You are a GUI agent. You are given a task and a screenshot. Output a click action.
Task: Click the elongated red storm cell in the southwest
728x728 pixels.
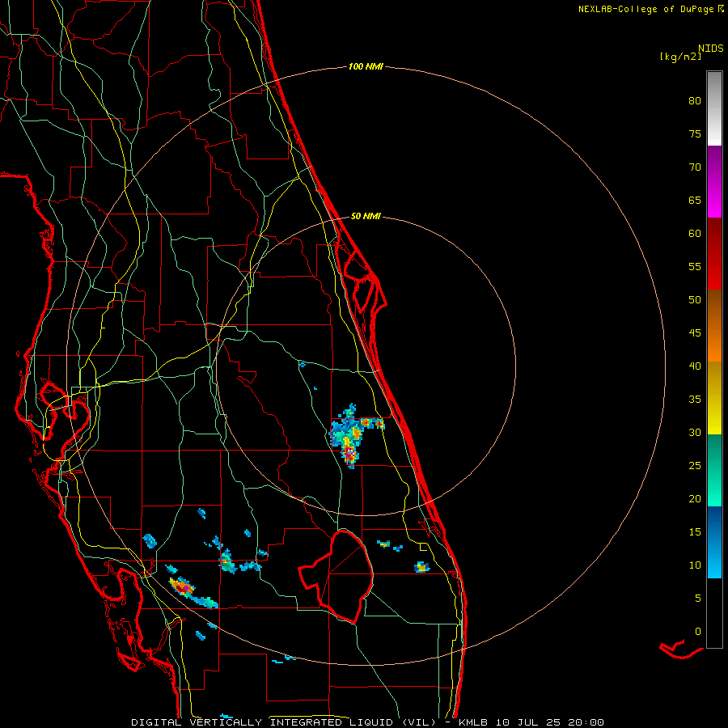coord(183,586)
